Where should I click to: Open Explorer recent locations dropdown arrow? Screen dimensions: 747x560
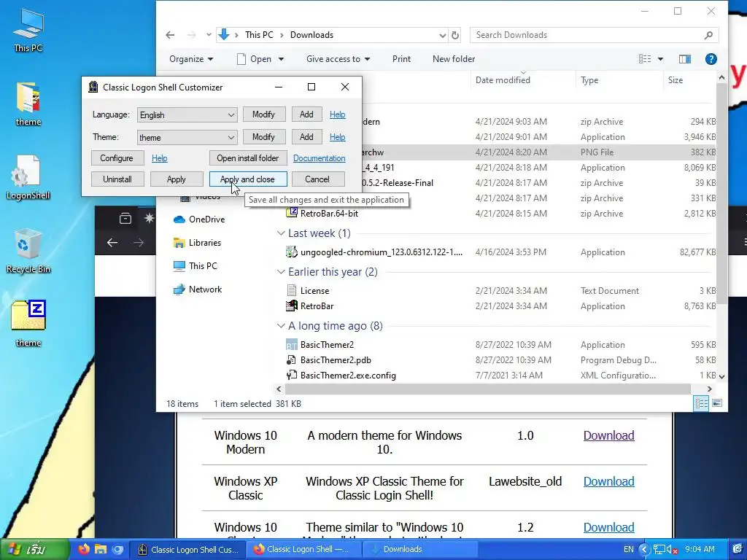(x=209, y=35)
